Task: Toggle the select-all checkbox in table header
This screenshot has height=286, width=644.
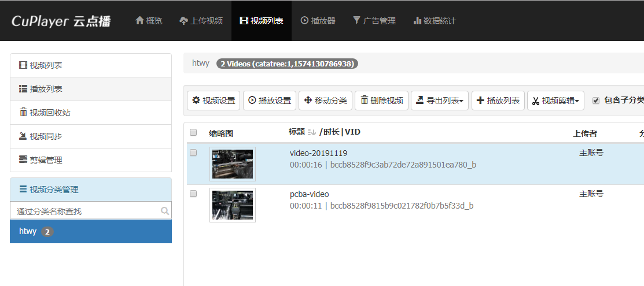Action: pos(193,132)
